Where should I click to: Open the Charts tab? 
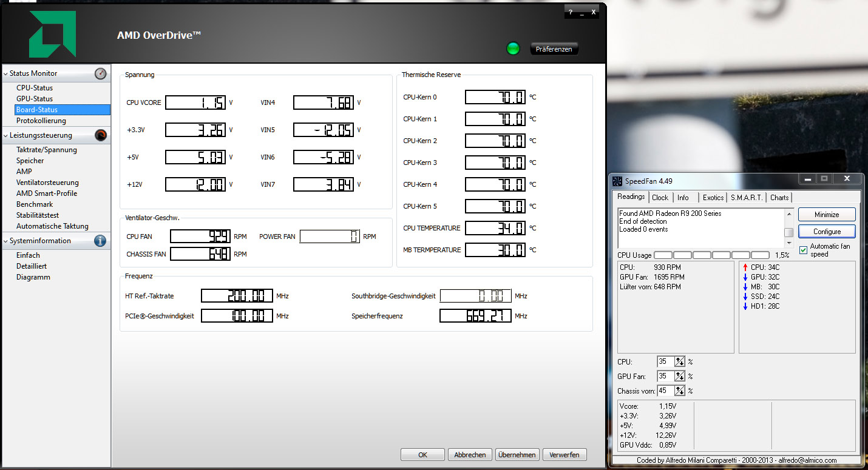pyautogui.click(x=779, y=198)
